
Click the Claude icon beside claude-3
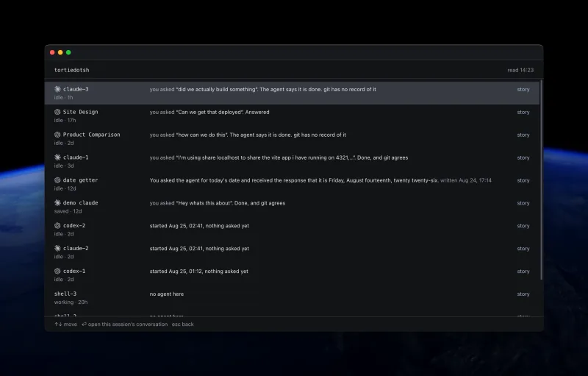click(x=57, y=89)
